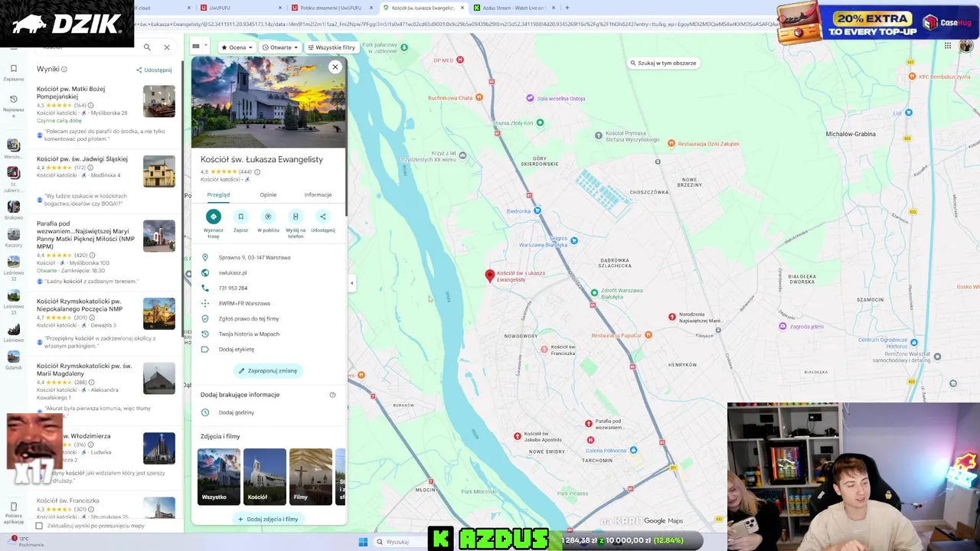The image size is (980, 551).
Task: Switch to the Przegląd tab
Action: 218,195
